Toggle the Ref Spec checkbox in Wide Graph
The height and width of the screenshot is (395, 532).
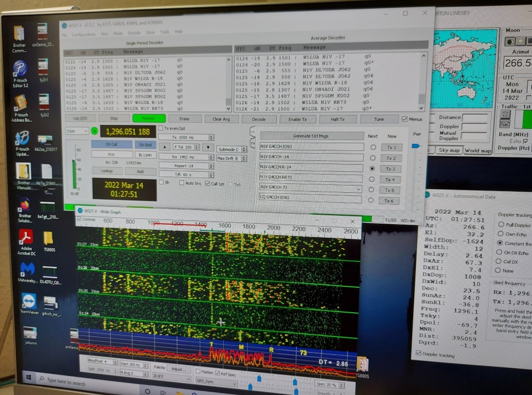[x=217, y=373]
